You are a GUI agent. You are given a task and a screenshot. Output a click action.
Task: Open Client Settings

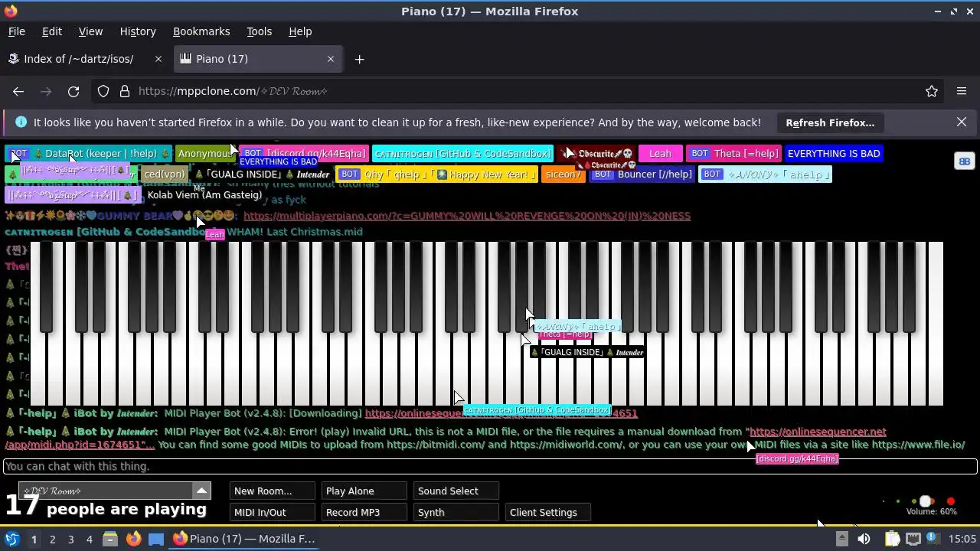[x=547, y=512]
